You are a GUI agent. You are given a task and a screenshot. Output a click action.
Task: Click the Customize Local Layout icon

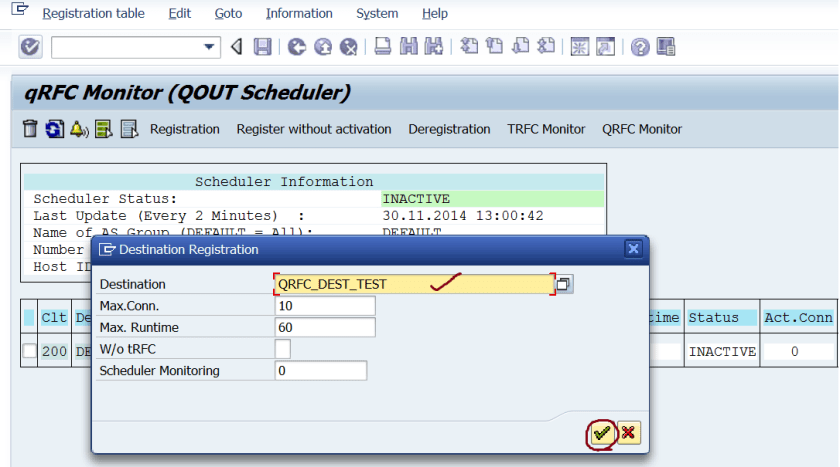pos(666,47)
